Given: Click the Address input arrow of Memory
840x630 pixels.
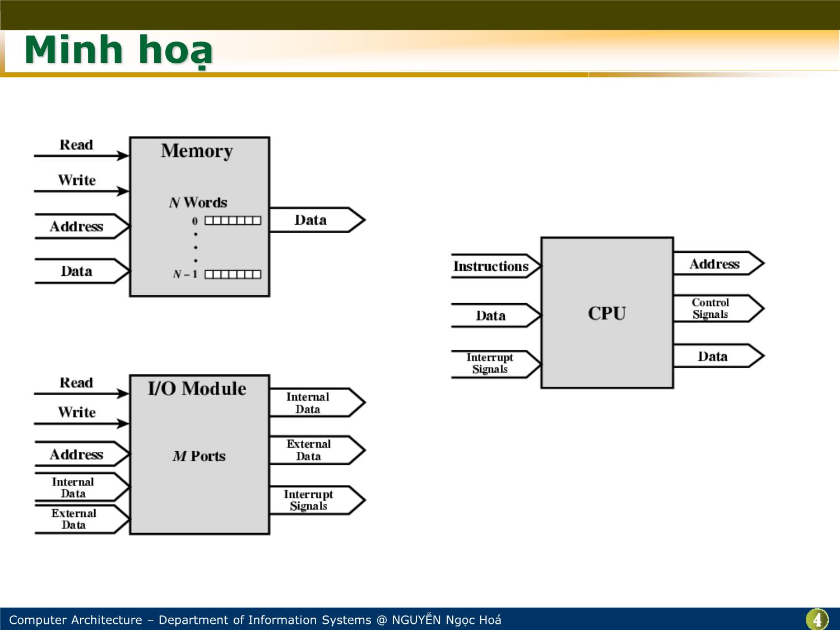Looking at the screenshot, I should [x=82, y=226].
